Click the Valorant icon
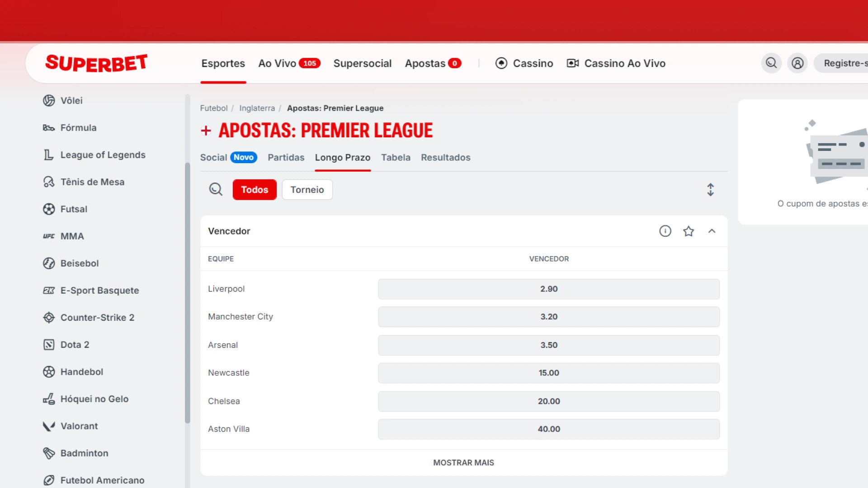 [x=49, y=426]
